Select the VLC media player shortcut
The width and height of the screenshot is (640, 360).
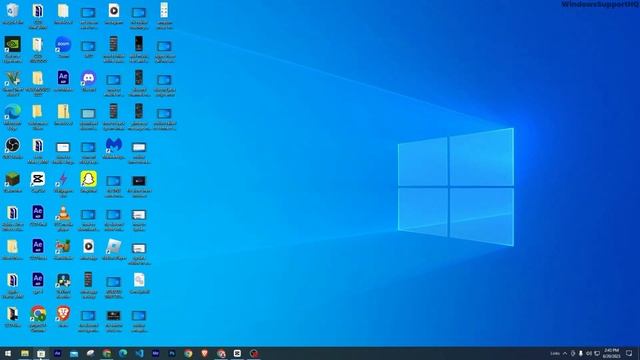click(x=63, y=218)
